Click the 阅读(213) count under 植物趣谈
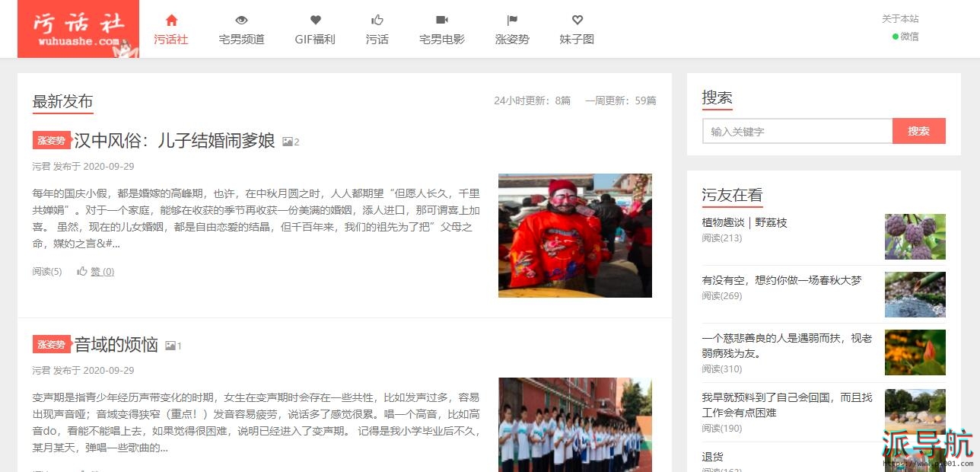This screenshot has width=980, height=472. [x=722, y=238]
